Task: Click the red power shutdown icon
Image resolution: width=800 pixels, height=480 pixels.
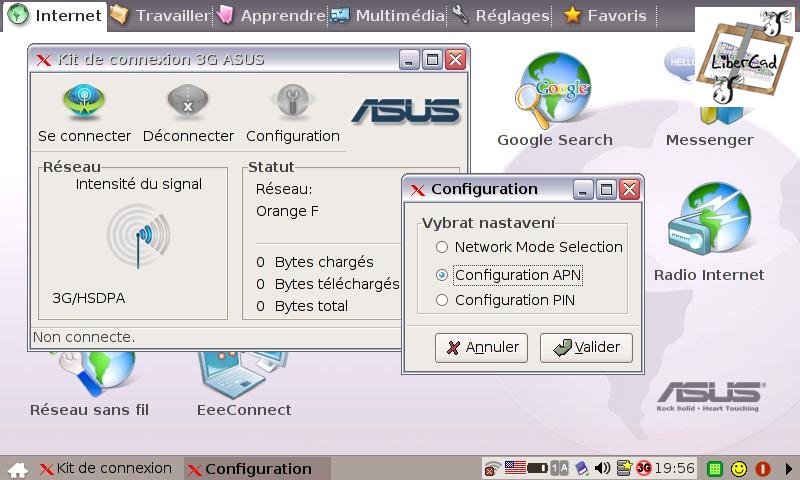Action: (x=763, y=469)
